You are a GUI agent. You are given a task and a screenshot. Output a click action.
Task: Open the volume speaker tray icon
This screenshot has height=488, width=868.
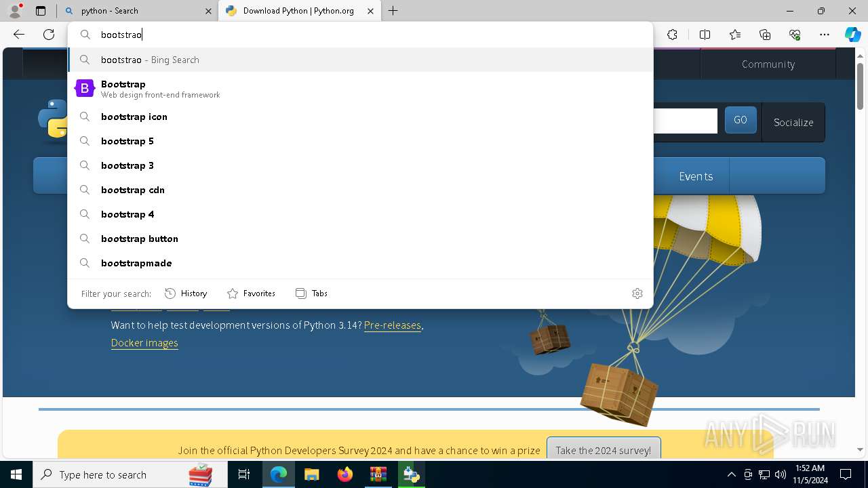tap(780, 474)
